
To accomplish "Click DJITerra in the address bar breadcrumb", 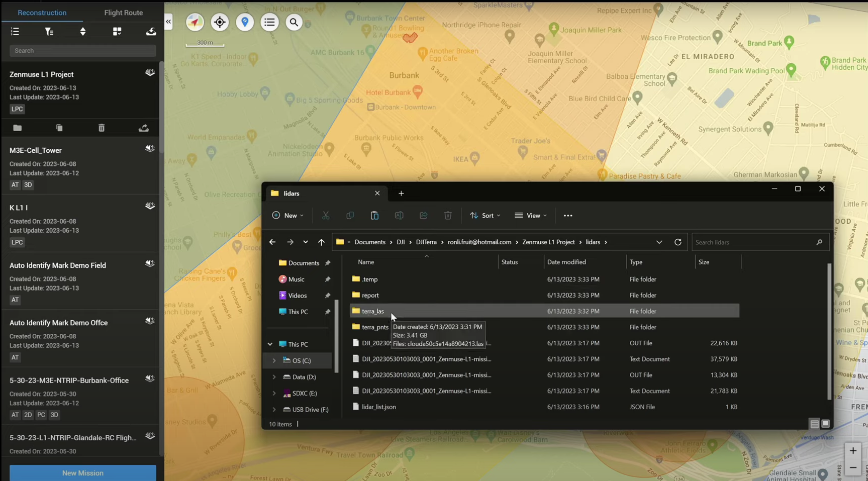I will click(426, 242).
